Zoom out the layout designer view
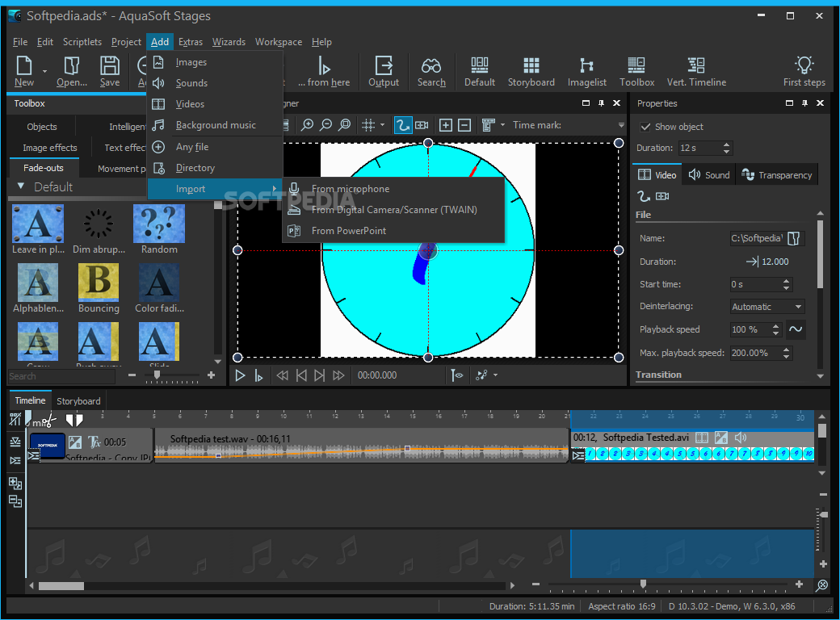Viewport: 840px width, 620px height. [x=325, y=125]
